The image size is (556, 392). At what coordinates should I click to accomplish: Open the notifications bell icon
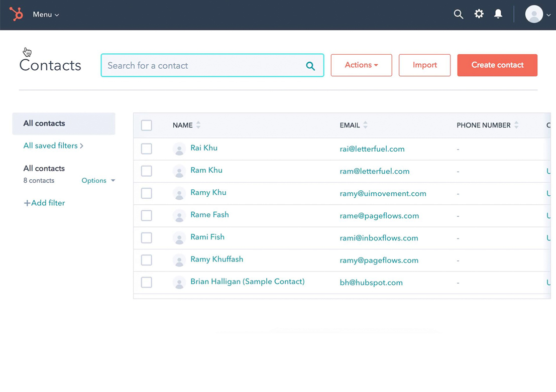click(x=498, y=14)
